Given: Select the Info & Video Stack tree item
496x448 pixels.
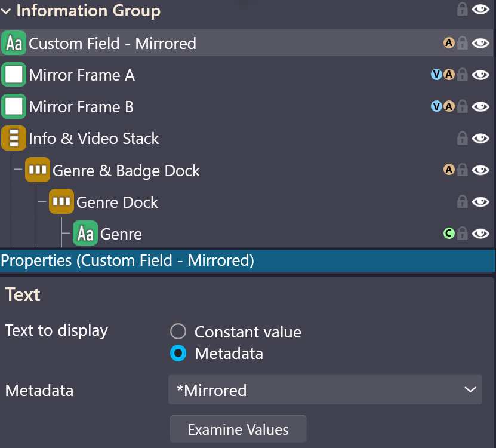Looking at the screenshot, I should [94, 139].
